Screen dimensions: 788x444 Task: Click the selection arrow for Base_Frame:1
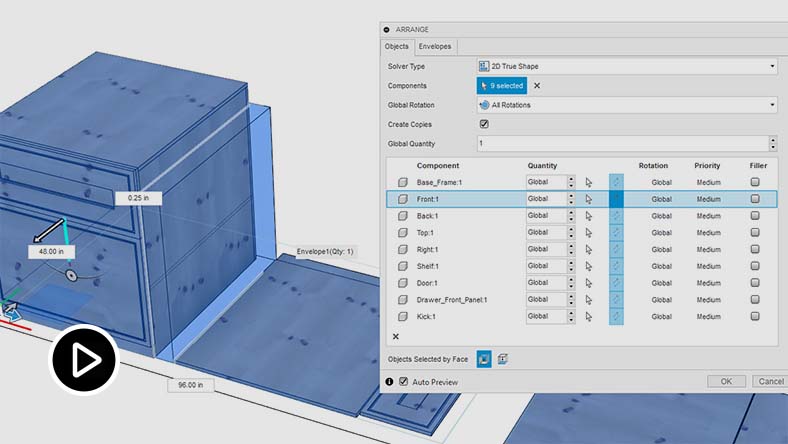tap(589, 182)
